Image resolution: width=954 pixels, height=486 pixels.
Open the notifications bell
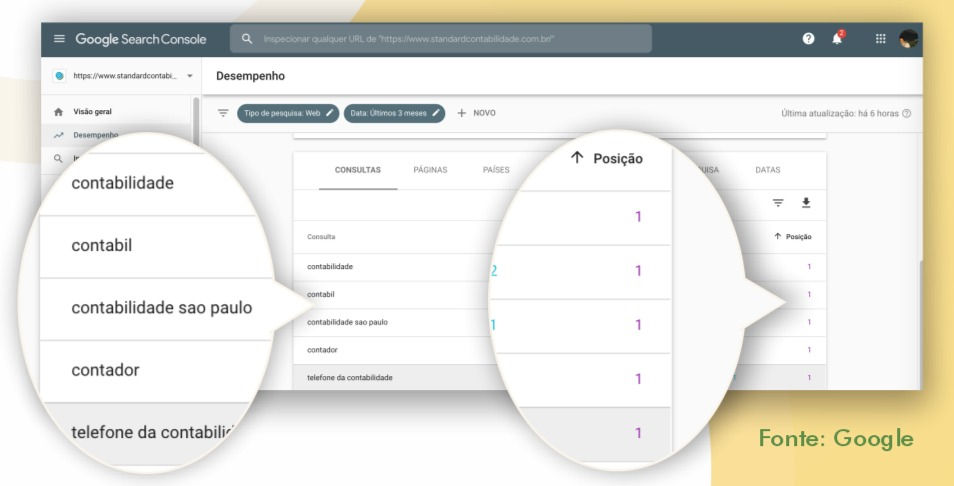838,38
